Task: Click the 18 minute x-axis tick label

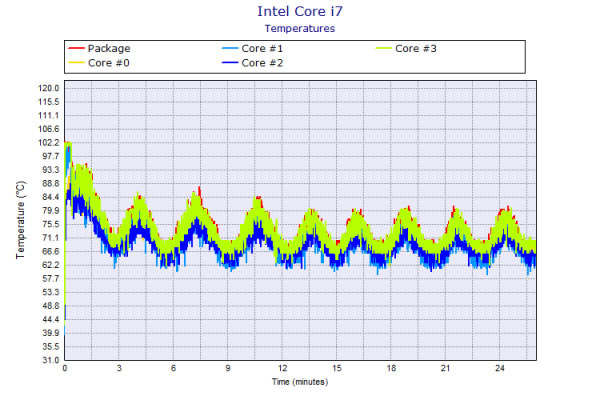Action: point(391,368)
